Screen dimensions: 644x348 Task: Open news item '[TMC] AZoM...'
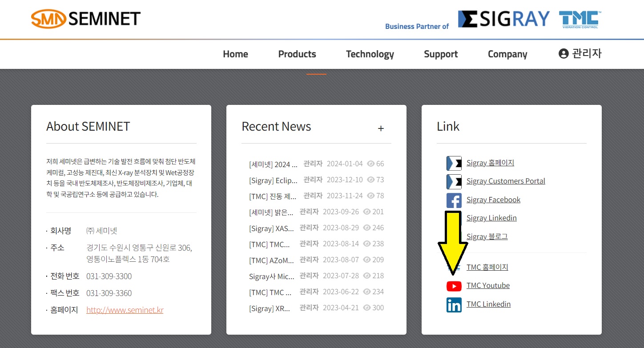click(271, 260)
